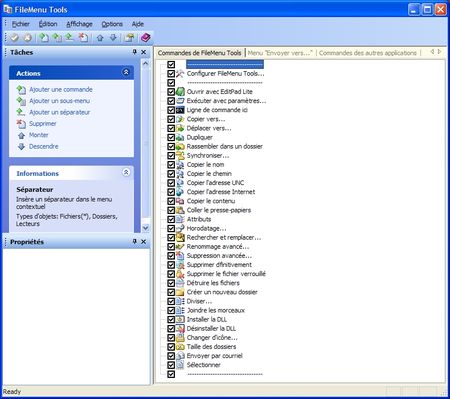Toggle the Sélectionner checkbox

point(171,365)
